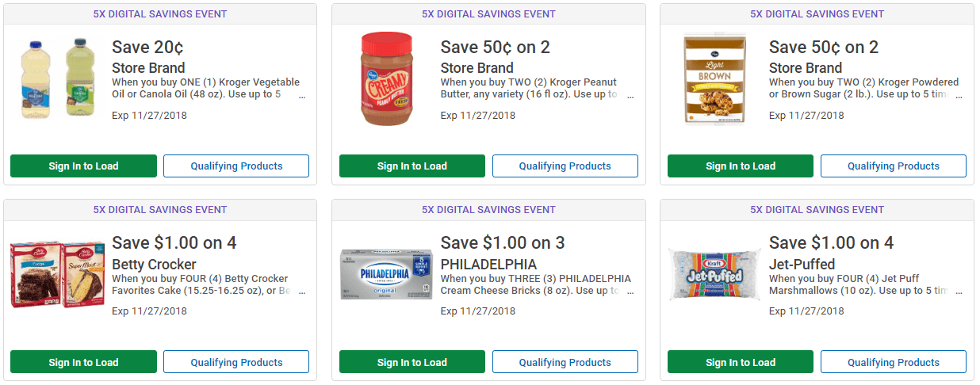This screenshot has height=385, width=980.
Task: Sign in to load Betty Crocker coupon
Action: 83,363
